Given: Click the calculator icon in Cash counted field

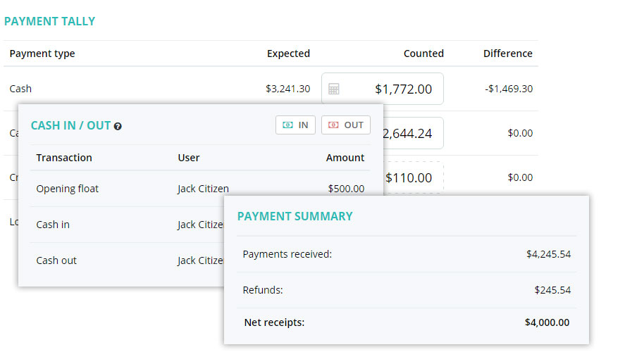Looking at the screenshot, I should point(333,89).
